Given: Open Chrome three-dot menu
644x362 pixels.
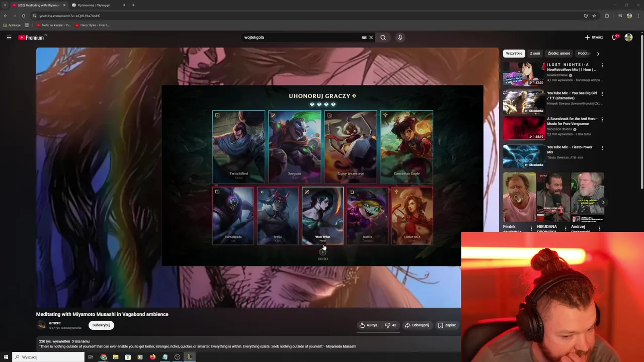Looking at the screenshot, I should click(x=638, y=16).
